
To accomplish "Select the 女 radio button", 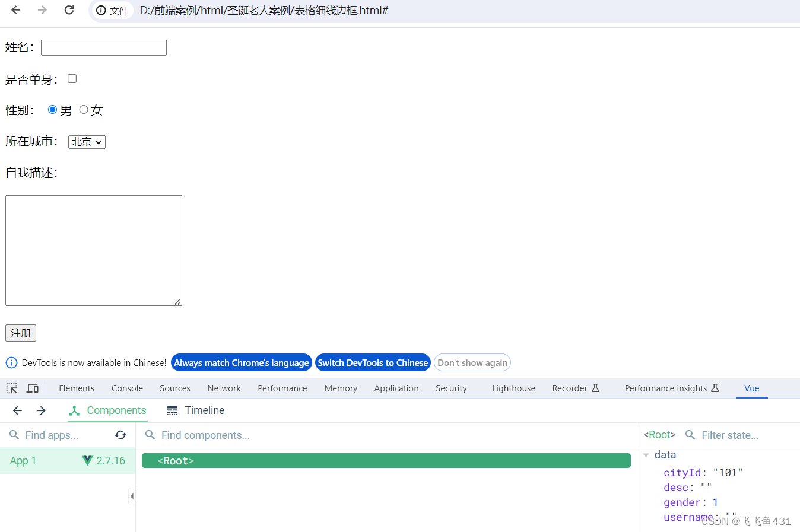I will [x=84, y=110].
